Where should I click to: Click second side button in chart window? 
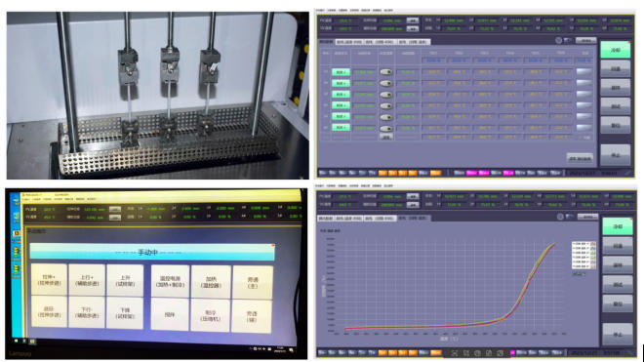pos(618,246)
